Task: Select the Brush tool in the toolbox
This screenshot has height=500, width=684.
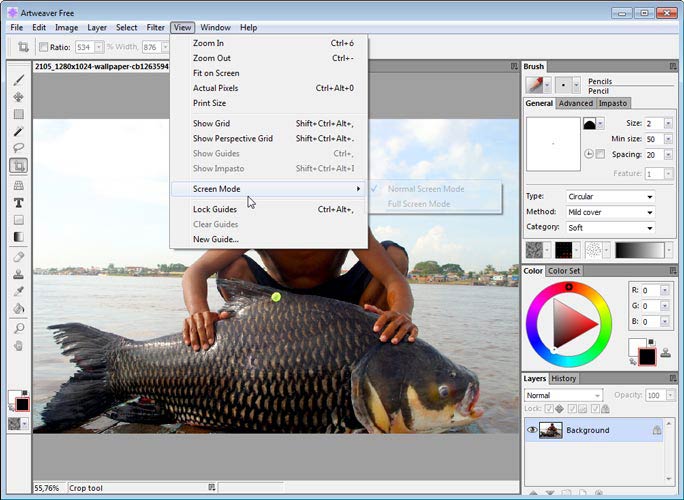Action: pyautogui.click(x=19, y=80)
